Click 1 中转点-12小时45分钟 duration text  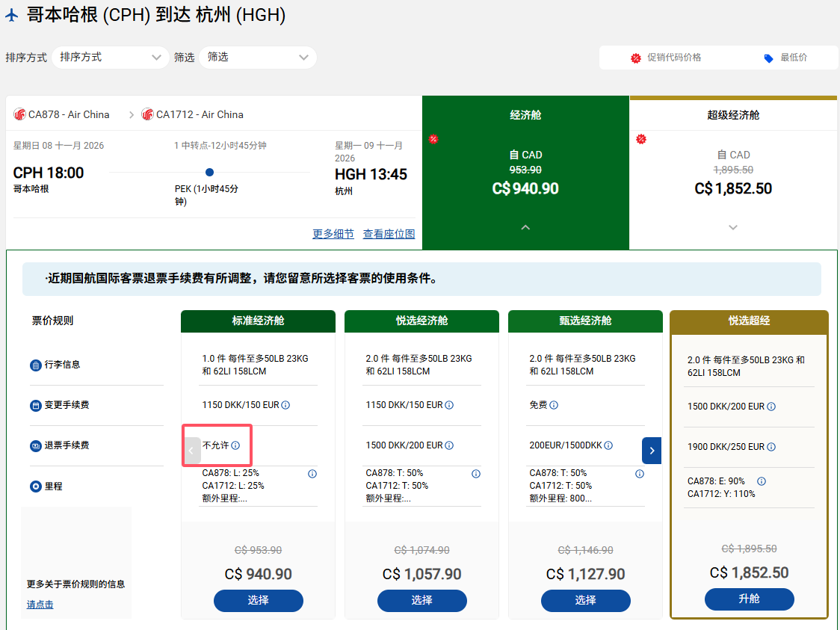220,146
